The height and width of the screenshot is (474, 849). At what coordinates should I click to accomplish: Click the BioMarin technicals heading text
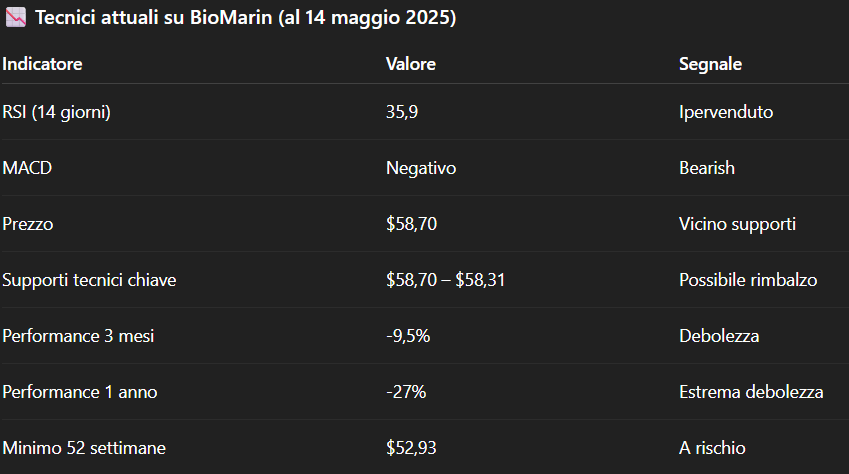[246, 17]
